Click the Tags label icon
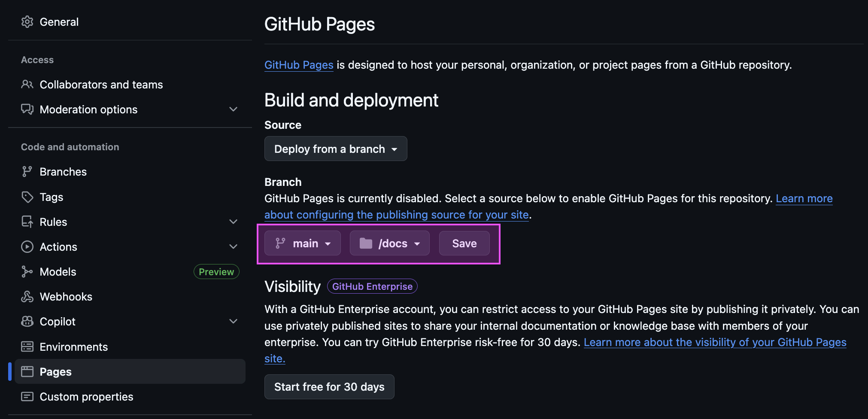Image resolution: width=868 pixels, height=419 pixels. (x=27, y=197)
